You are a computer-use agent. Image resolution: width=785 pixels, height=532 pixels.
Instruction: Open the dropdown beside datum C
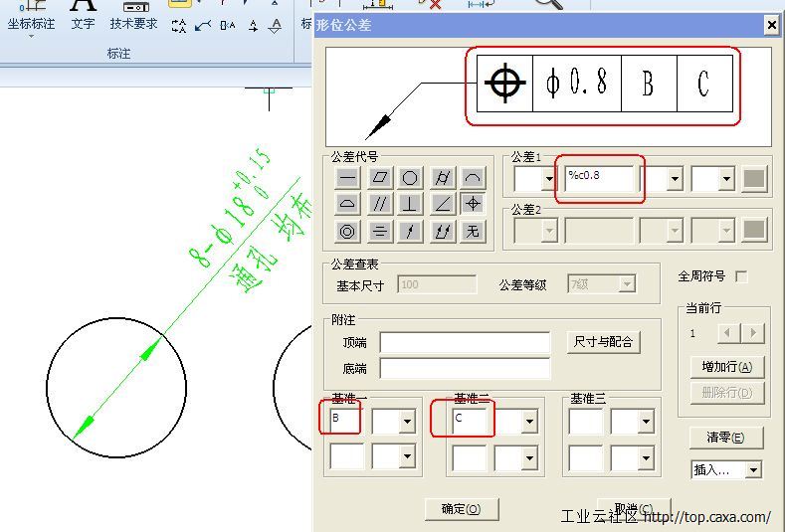pyautogui.click(x=529, y=422)
